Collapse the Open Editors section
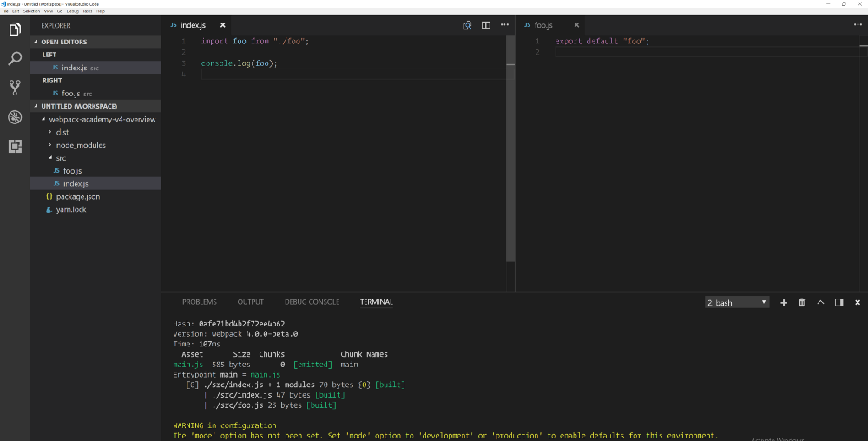Image resolution: width=868 pixels, height=441 pixels. (95, 42)
